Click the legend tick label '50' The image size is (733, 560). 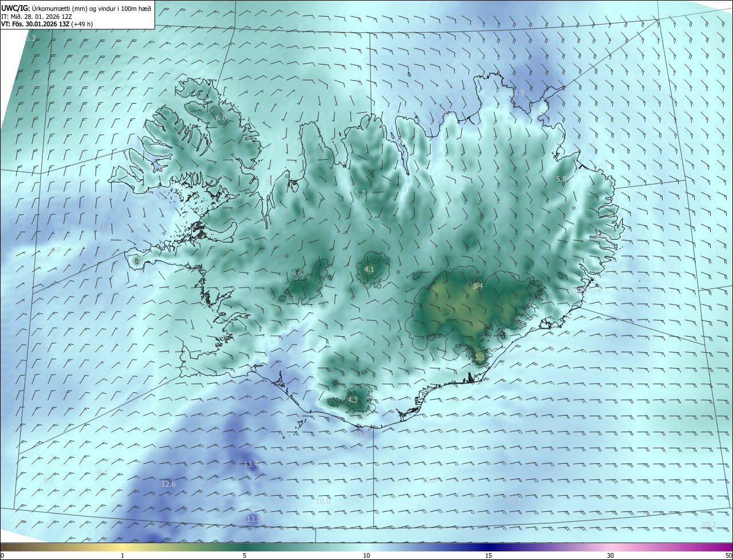[728, 555]
